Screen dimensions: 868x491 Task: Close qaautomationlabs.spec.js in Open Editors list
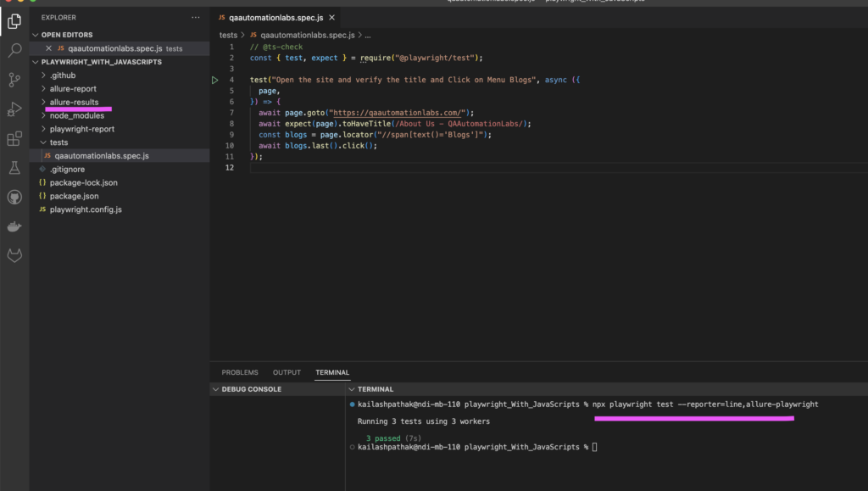click(x=48, y=48)
